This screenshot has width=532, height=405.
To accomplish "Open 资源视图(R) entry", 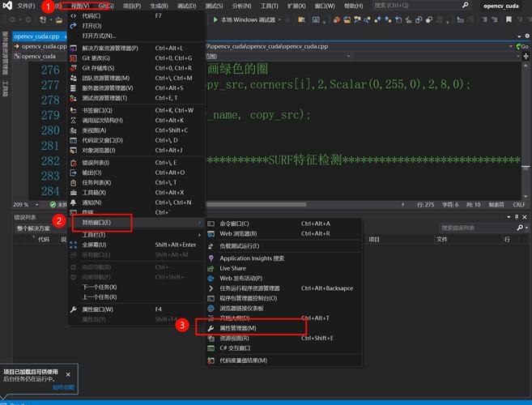I will [283, 338].
